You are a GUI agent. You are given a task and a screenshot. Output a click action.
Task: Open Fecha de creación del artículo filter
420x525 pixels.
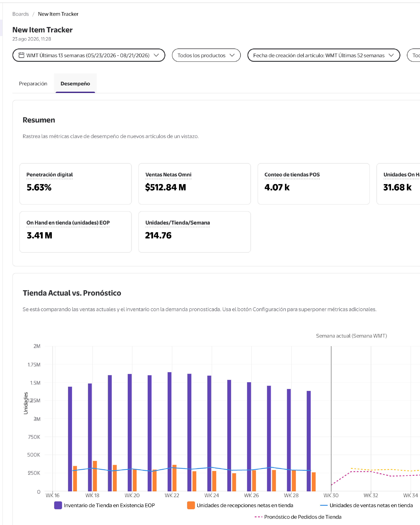pyautogui.click(x=324, y=55)
